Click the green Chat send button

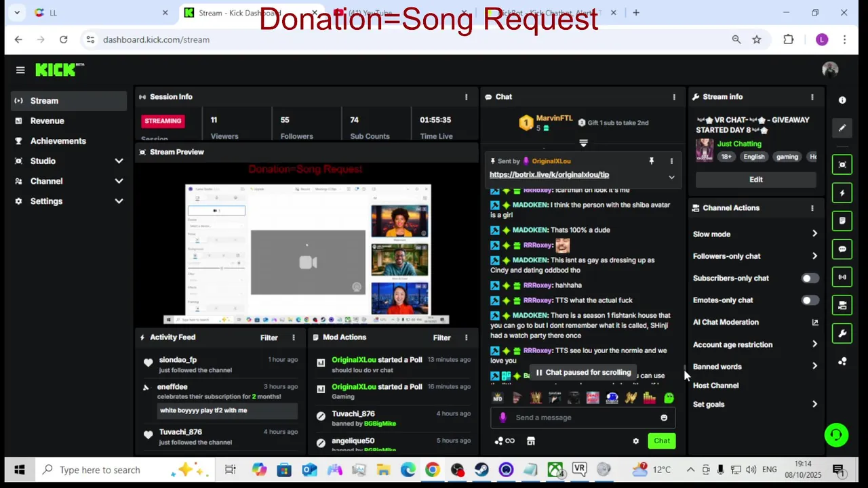[661, 441]
